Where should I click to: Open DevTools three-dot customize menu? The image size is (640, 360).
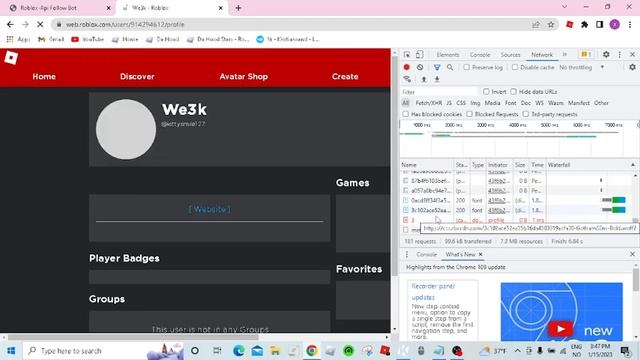tap(620, 55)
